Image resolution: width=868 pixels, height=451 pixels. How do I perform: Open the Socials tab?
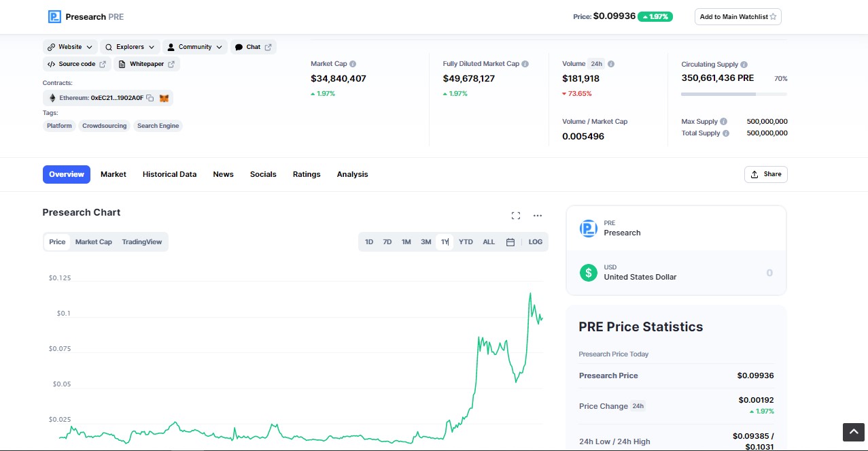[263, 174]
